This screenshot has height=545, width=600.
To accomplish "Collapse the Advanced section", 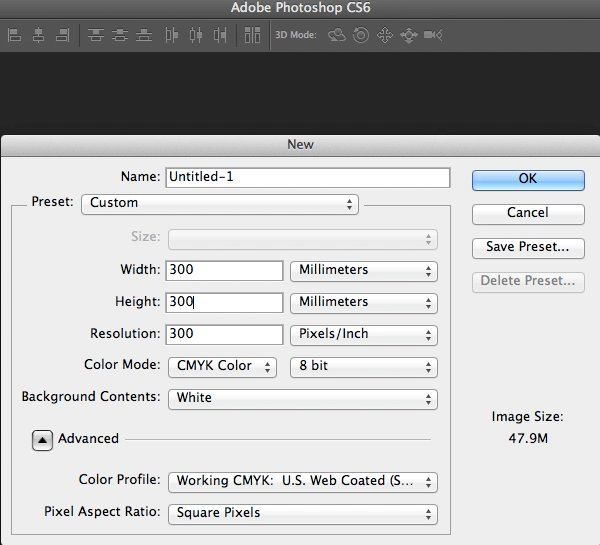I will pos(42,439).
